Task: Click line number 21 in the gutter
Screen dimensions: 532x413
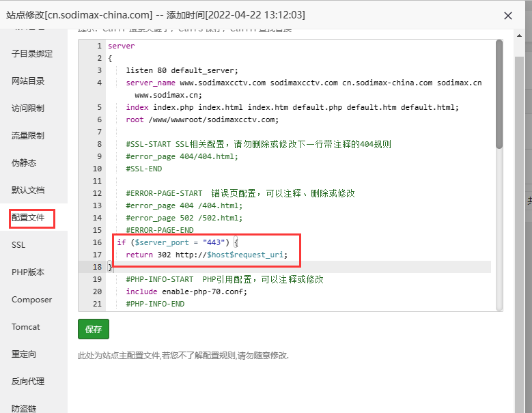Action: point(97,304)
